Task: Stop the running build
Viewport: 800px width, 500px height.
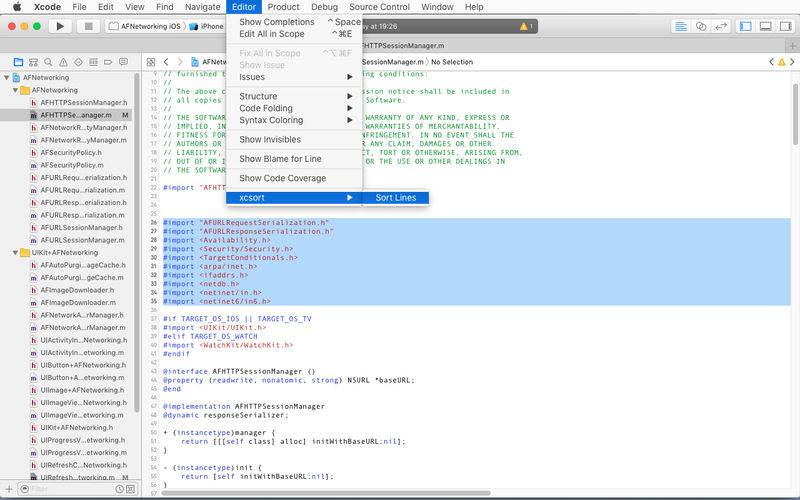Action: pyautogui.click(x=88, y=26)
